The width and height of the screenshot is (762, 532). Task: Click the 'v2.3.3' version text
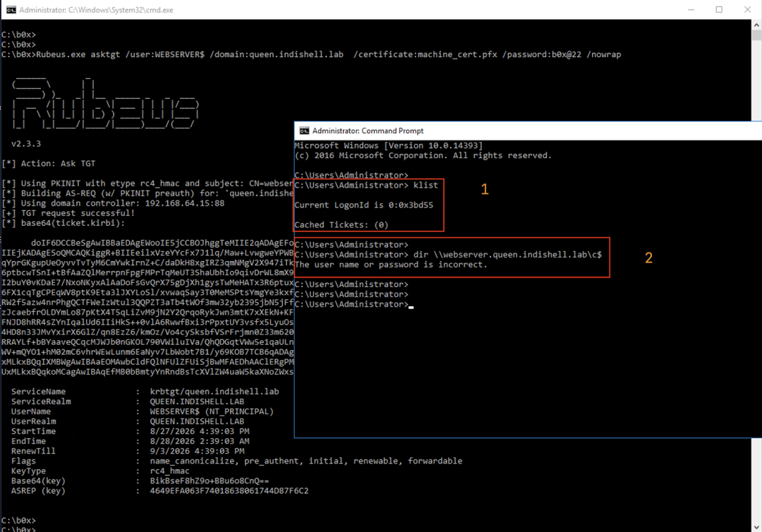[x=26, y=144]
